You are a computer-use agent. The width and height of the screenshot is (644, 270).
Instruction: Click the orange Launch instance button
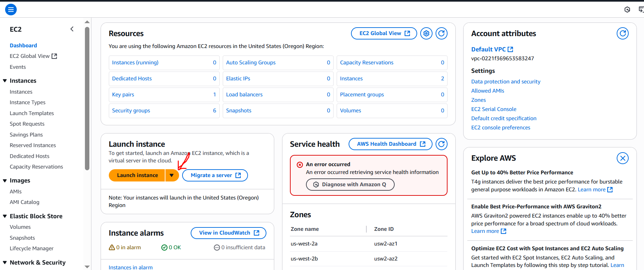click(x=137, y=175)
